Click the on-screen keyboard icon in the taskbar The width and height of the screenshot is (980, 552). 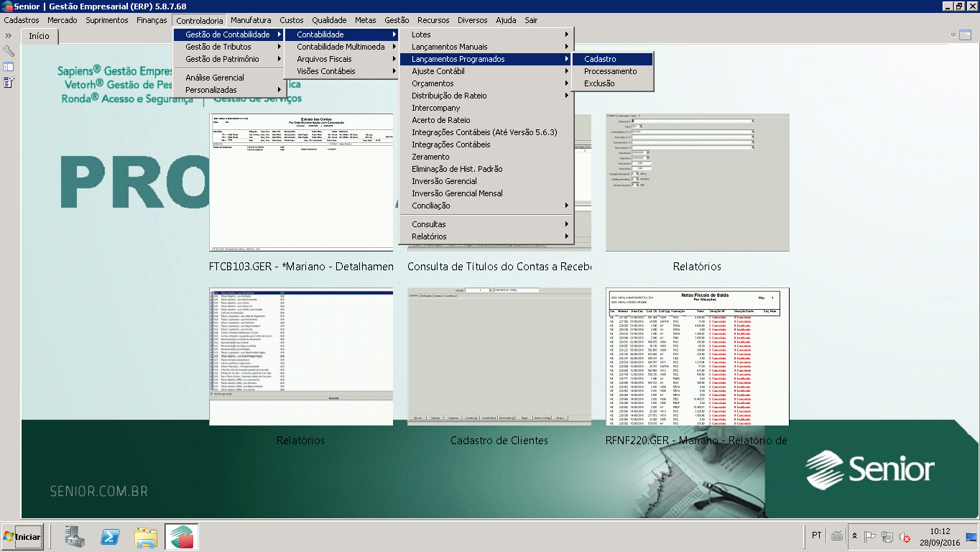[837, 536]
